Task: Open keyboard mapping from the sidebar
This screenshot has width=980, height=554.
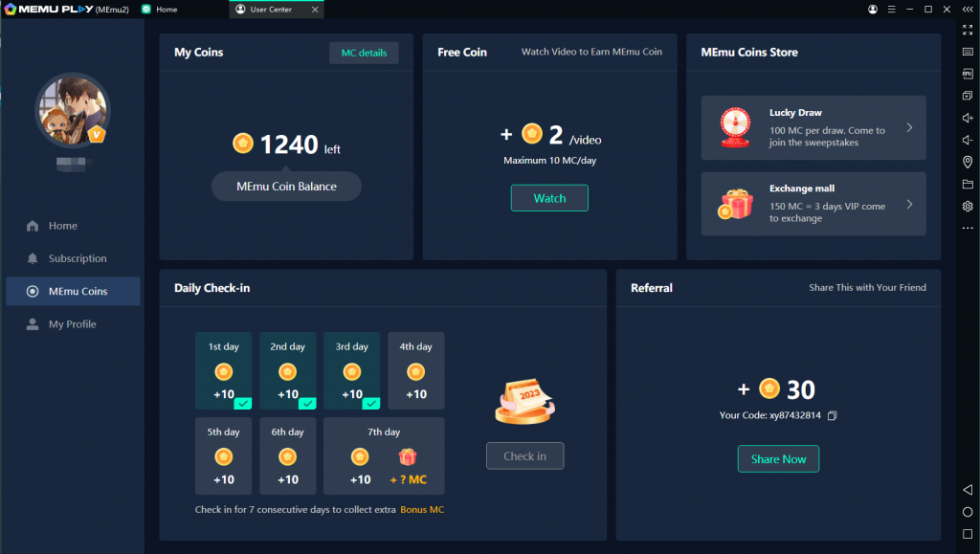Action: pyautogui.click(x=968, y=51)
